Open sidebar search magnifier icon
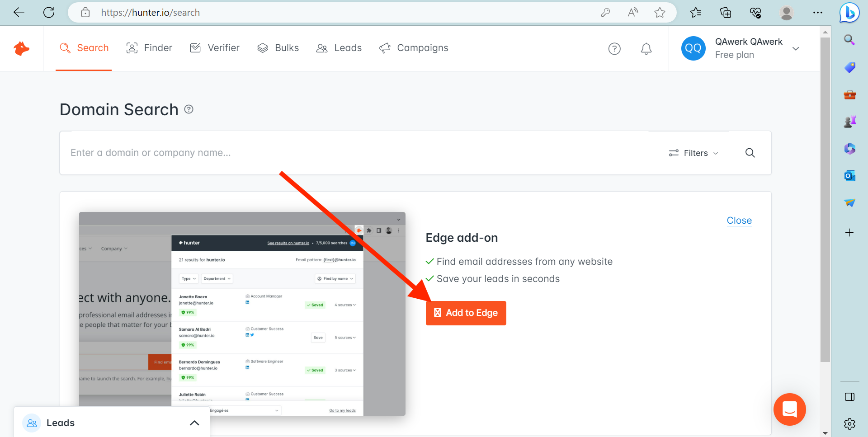Image resolution: width=868 pixels, height=437 pixels. tap(849, 40)
